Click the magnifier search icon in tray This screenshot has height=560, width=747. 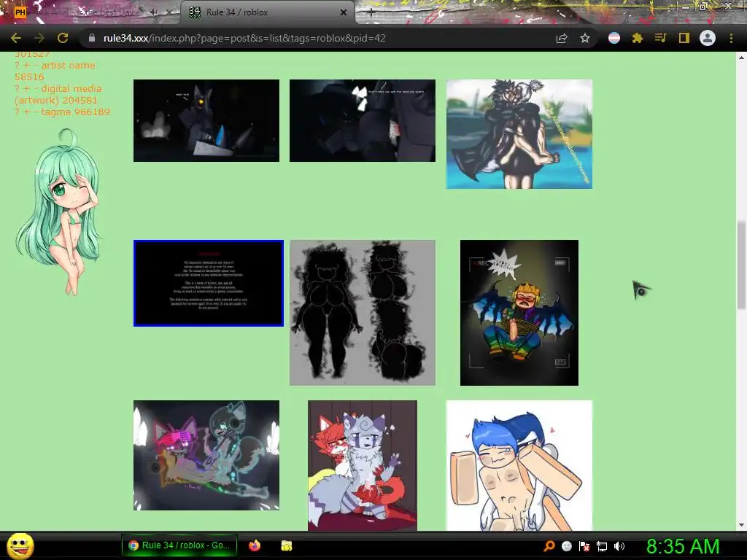coord(549,546)
